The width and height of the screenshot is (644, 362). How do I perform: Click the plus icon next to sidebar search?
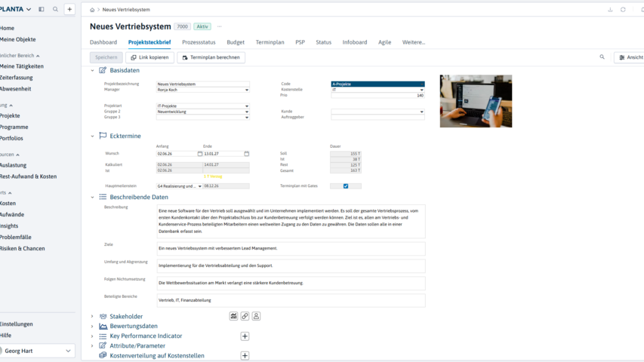(69, 9)
